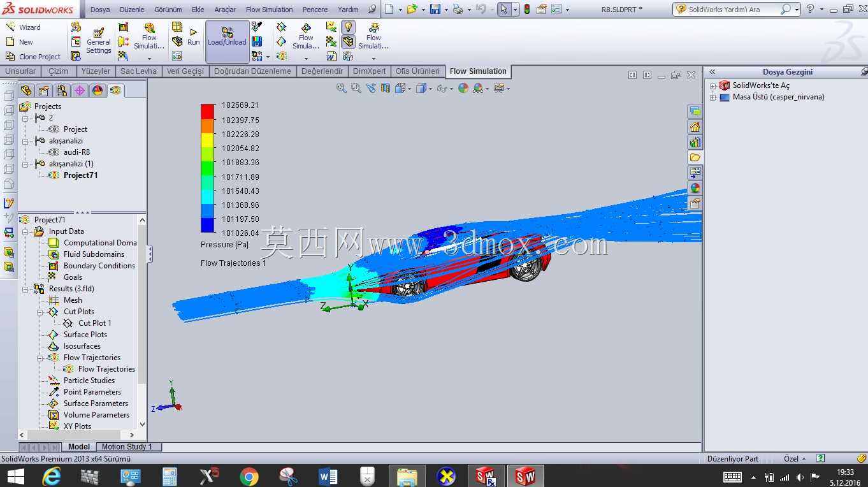The image size is (868, 487).
Task: Open the Düzenle menu
Action: click(x=132, y=10)
